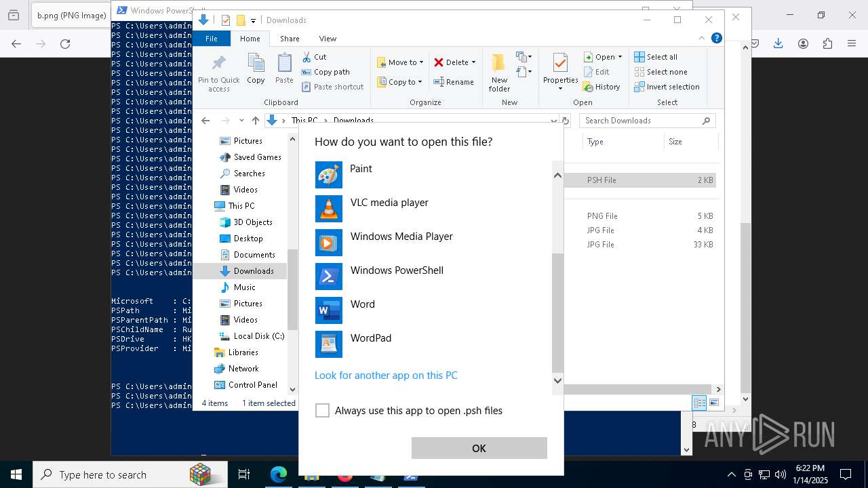Click Paste shortcut in ribbon
Image resolution: width=868 pixels, height=488 pixels.
[332, 87]
